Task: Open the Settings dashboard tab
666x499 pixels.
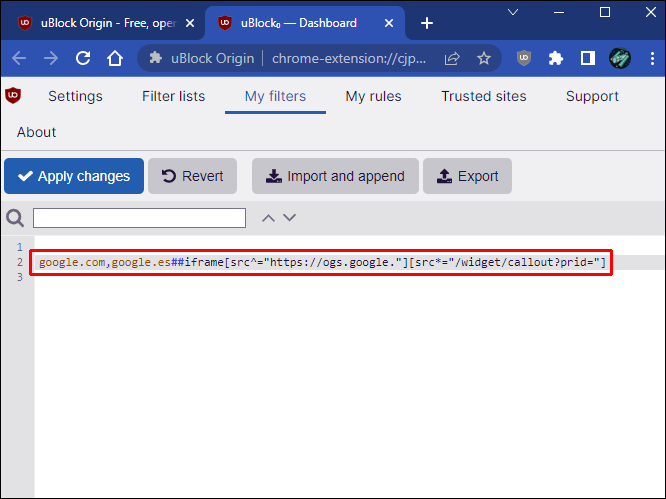Action: point(75,96)
